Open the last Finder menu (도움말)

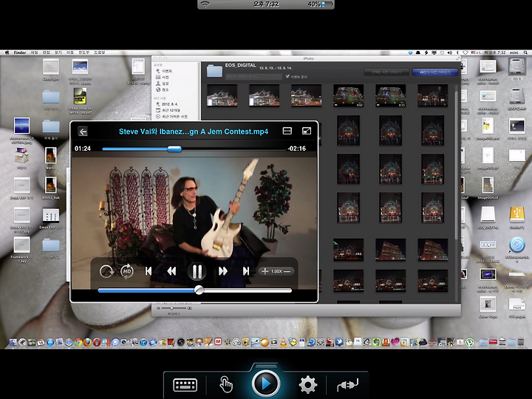point(100,52)
